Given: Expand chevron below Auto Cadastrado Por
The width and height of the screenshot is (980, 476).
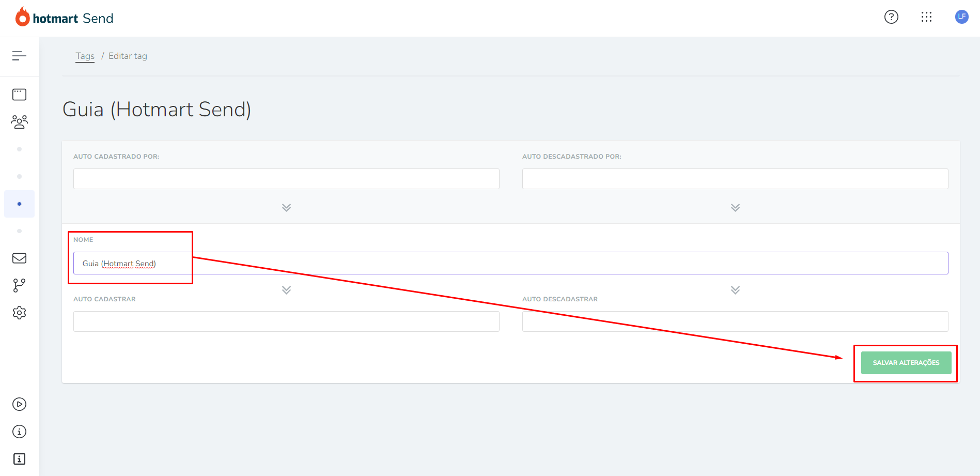Looking at the screenshot, I should pos(286,208).
